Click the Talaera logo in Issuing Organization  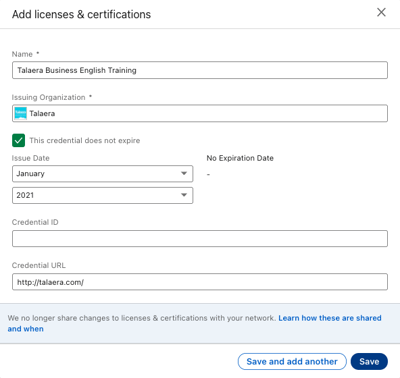coord(21,113)
